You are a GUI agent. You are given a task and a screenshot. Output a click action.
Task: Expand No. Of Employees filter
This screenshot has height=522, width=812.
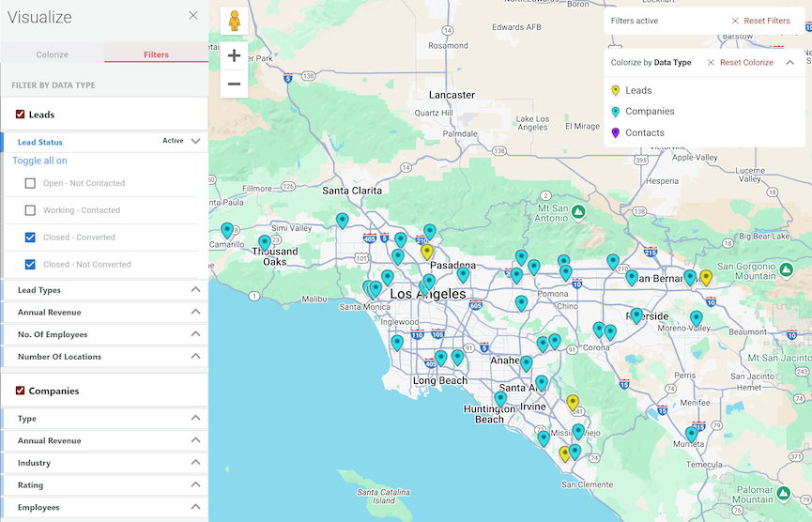click(x=195, y=334)
